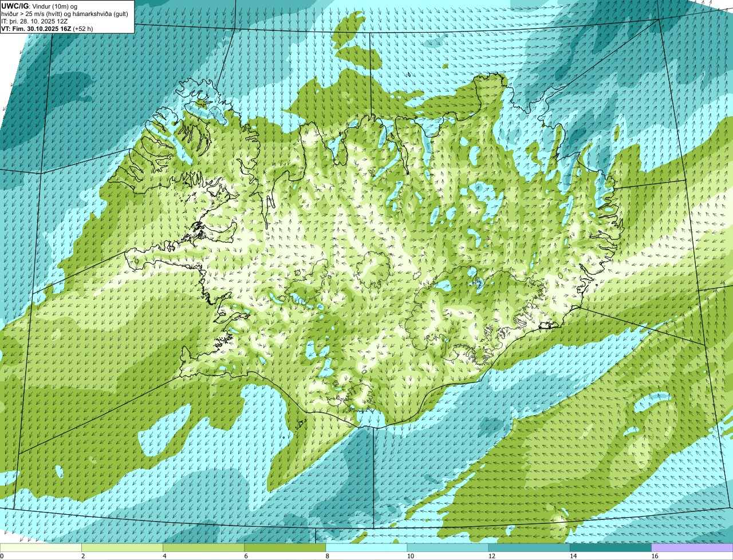The width and height of the screenshot is (733, 560).
Task: Click the "UWC/IG: Vindur (10m) og" title line
Action: [39, 6]
